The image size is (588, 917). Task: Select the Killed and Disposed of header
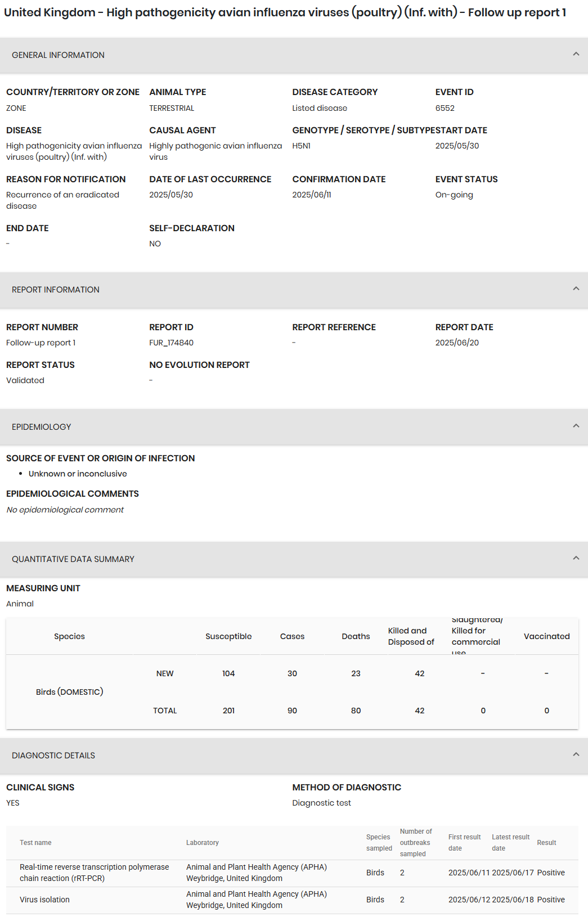(x=411, y=636)
